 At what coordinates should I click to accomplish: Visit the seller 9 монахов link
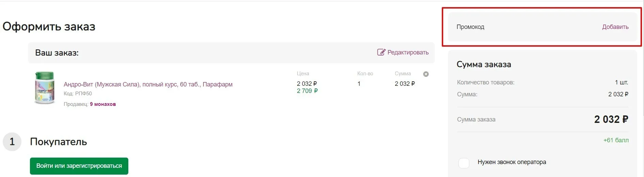(x=103, y=104)
